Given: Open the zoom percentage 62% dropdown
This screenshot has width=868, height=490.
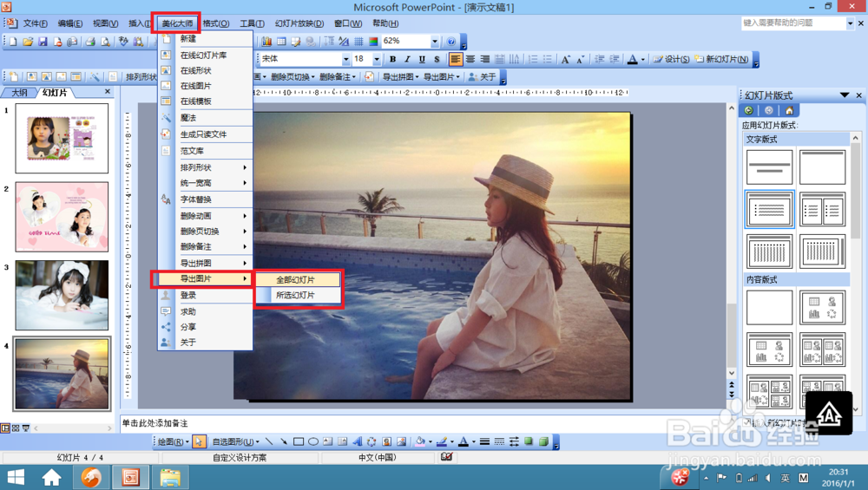Looking at the screenshot, I should point(435,42).
